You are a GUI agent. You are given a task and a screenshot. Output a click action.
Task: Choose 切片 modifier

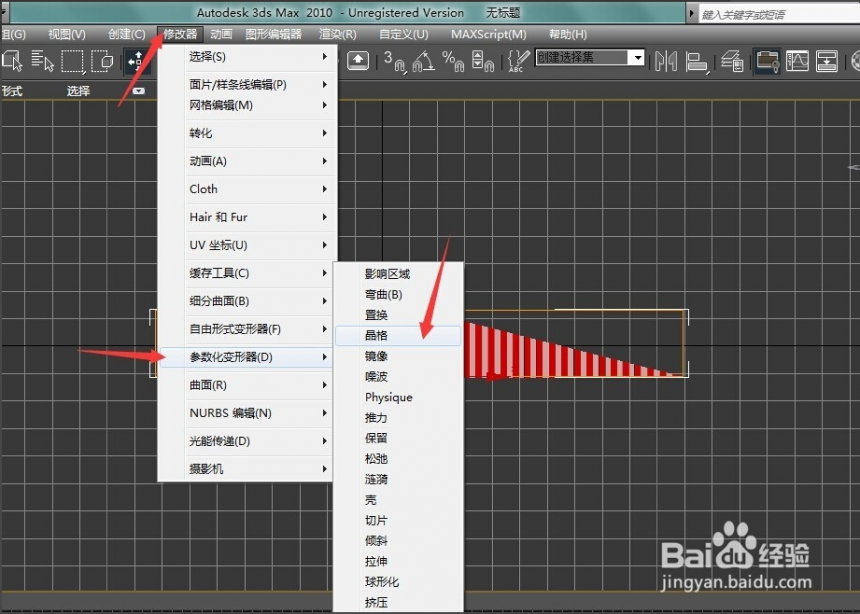[x=399, y=520]
